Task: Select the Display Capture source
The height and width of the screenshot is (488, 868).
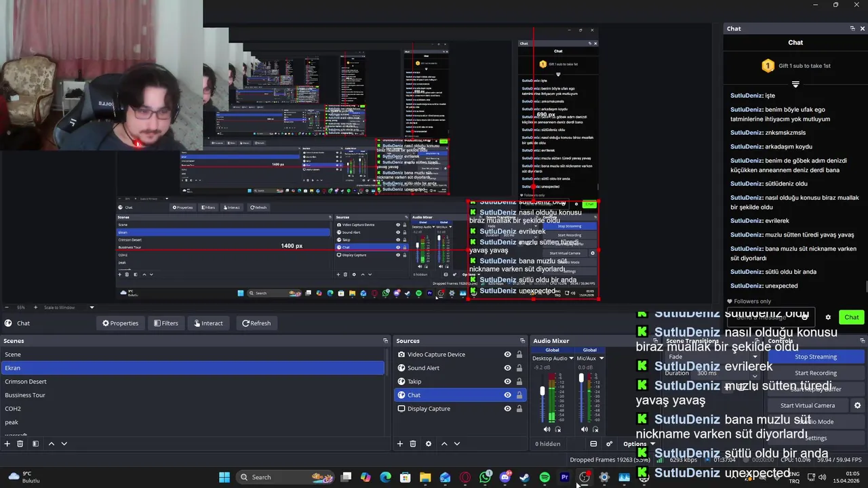Action: click(460, 409)
